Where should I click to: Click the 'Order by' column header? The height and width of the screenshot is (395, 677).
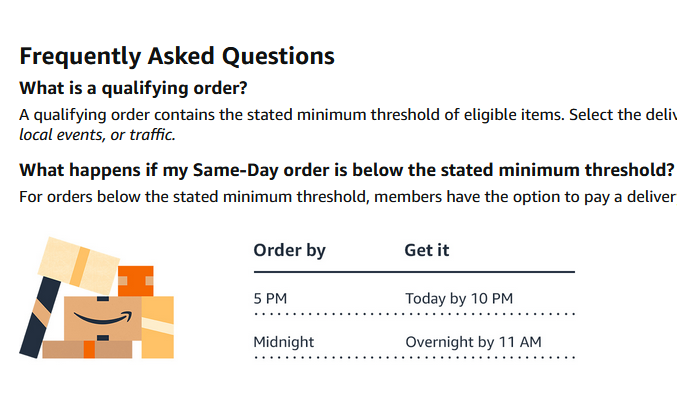pos(290,250)
